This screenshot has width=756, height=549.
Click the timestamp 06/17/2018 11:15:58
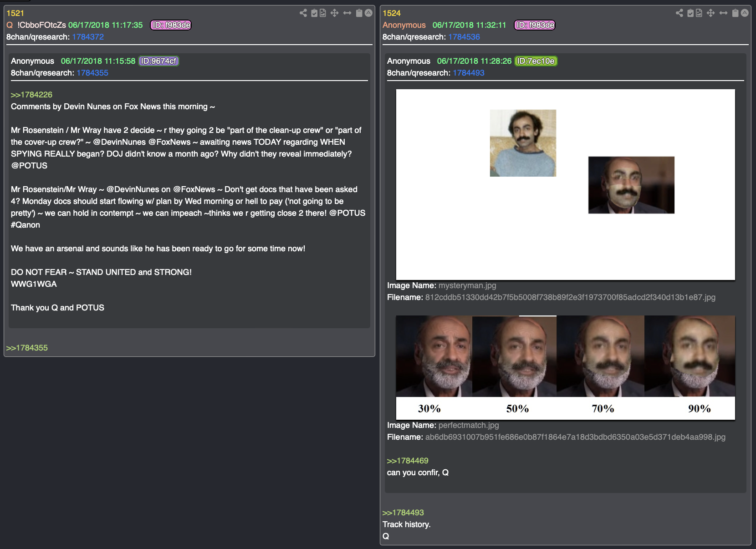(x=98, y=61)
